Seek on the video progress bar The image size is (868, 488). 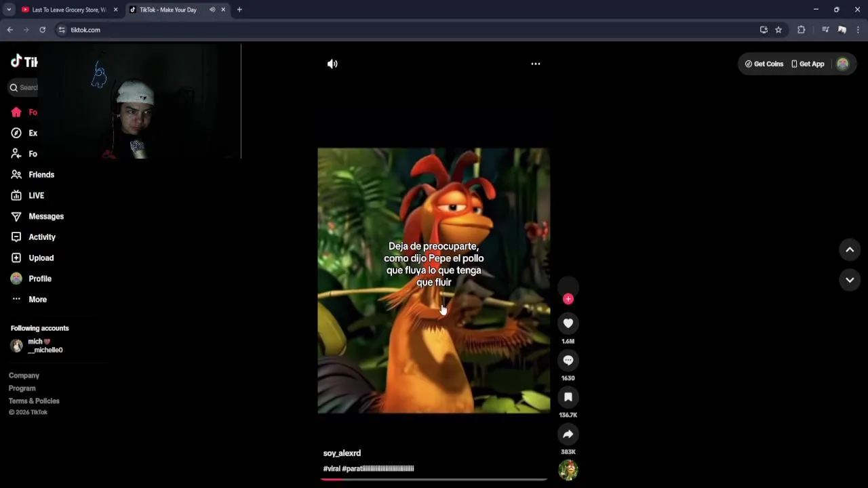(434, 479)
